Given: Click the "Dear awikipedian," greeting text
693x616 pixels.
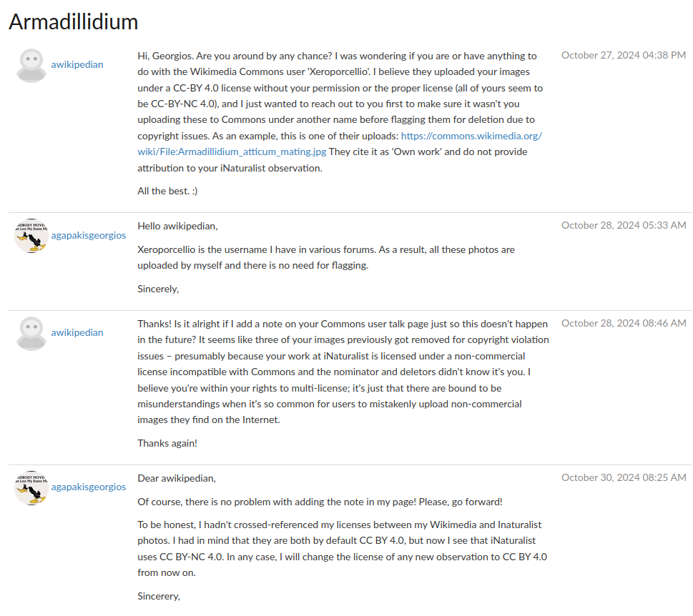Looking at the screenshot, I should coord(177,479).
